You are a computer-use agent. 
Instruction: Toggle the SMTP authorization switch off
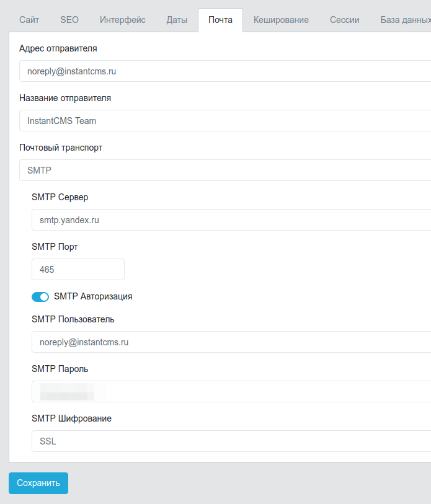click(x=40, y=296)
